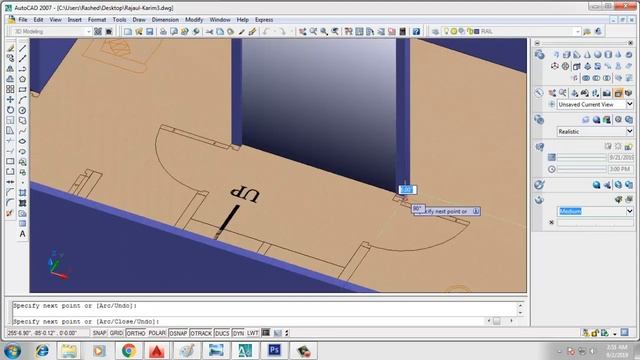Select the Multiline Text A tool
Viewport: 640px width, 360px height.
click(x=22, y=233)
